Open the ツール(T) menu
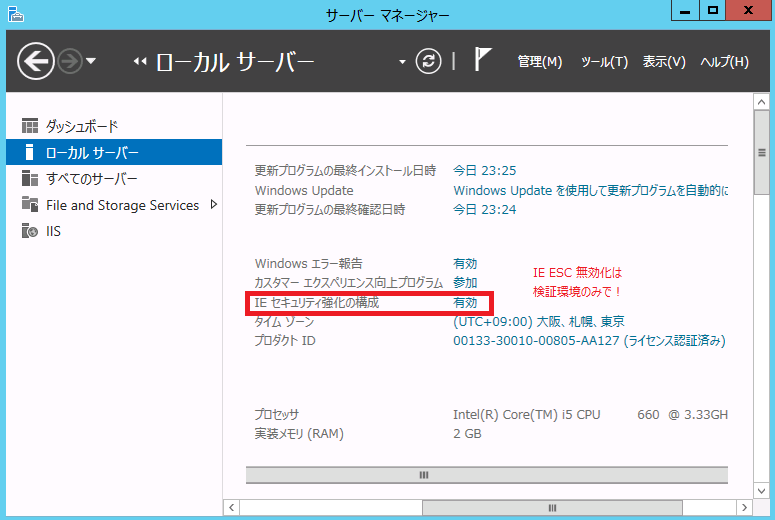This screenshot has width=775, height=520. (604, 62)
